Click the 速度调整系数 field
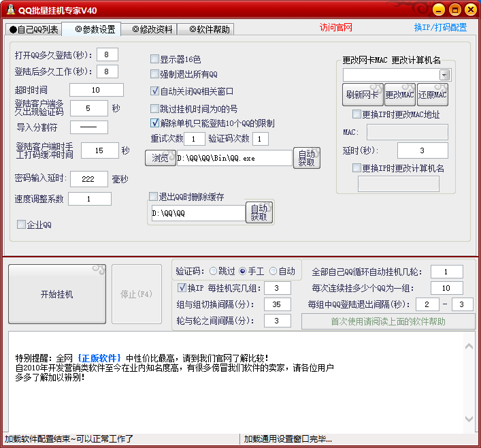This screenshot has width=481, height=448. pyautogui.click(x=90, y=199)
